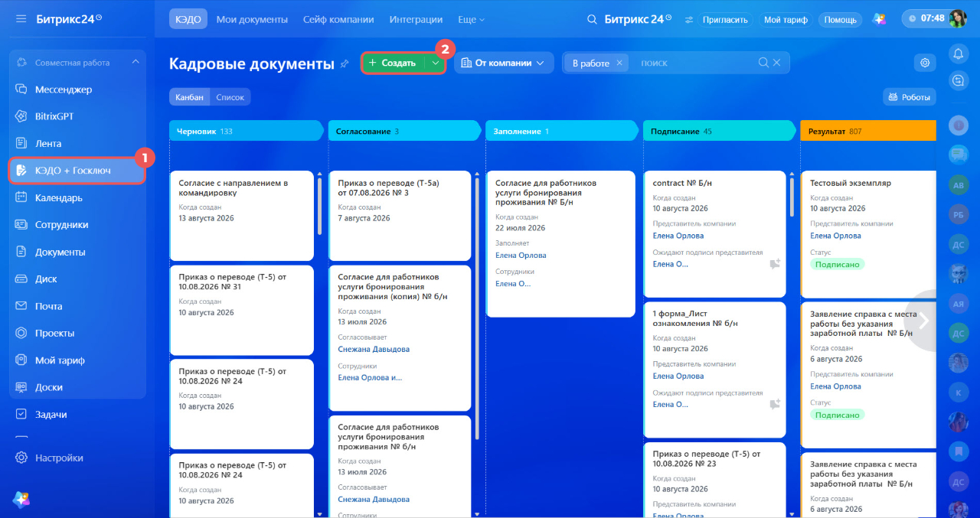Open the hamburger main menu

coord(21,18)
